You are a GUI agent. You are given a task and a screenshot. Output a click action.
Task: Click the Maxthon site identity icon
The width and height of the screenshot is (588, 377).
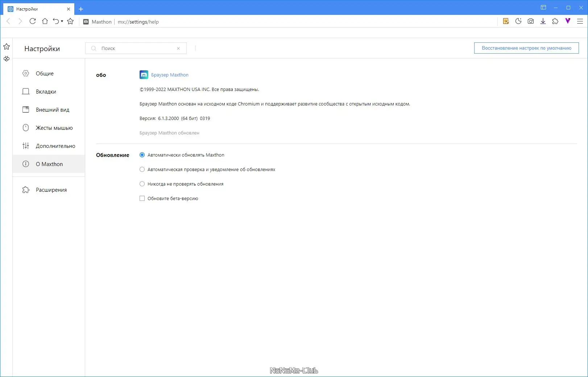coord(86,22)
